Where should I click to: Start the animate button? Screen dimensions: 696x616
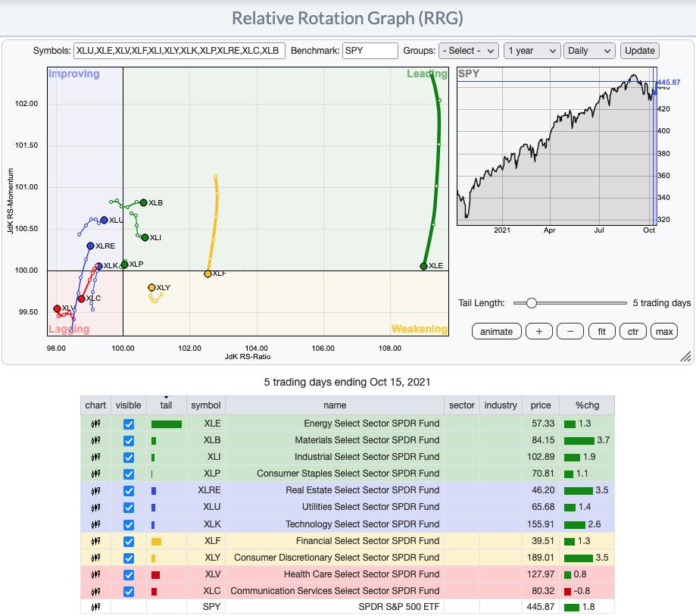point(496,331)
